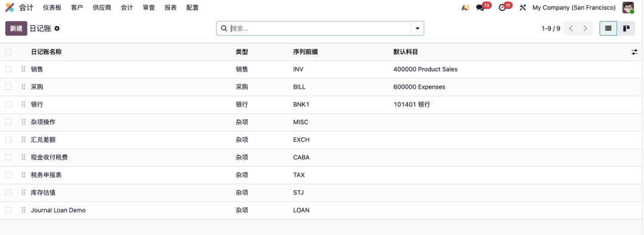Open the 仪表板 menu
644x235 pixels.
(x=52, y=7)
